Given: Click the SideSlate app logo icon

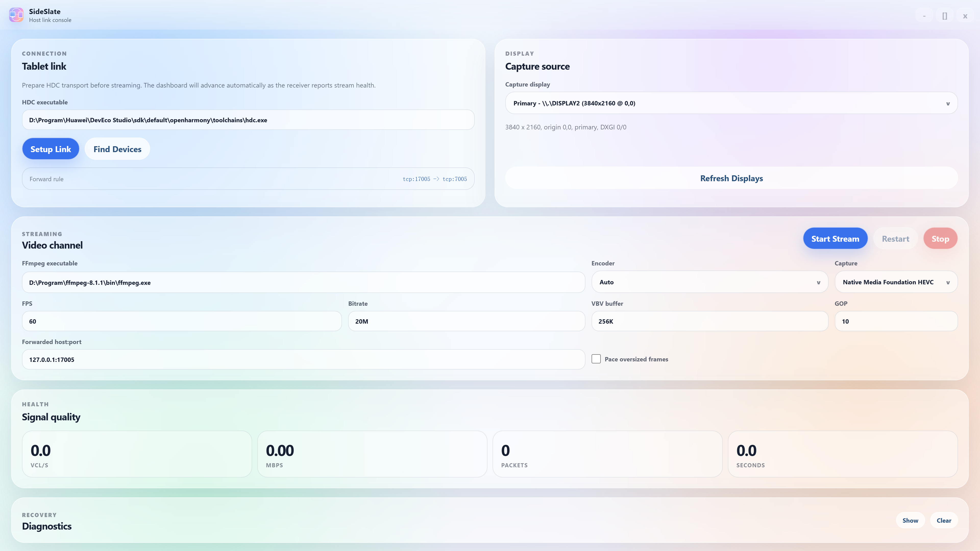Looking at the screenshot, I should coord(16,15).
